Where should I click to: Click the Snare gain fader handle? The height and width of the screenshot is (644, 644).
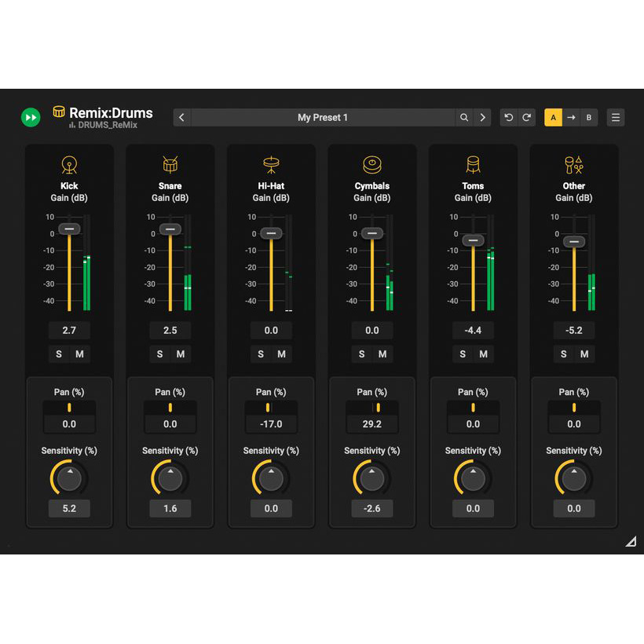pos(170,229)
